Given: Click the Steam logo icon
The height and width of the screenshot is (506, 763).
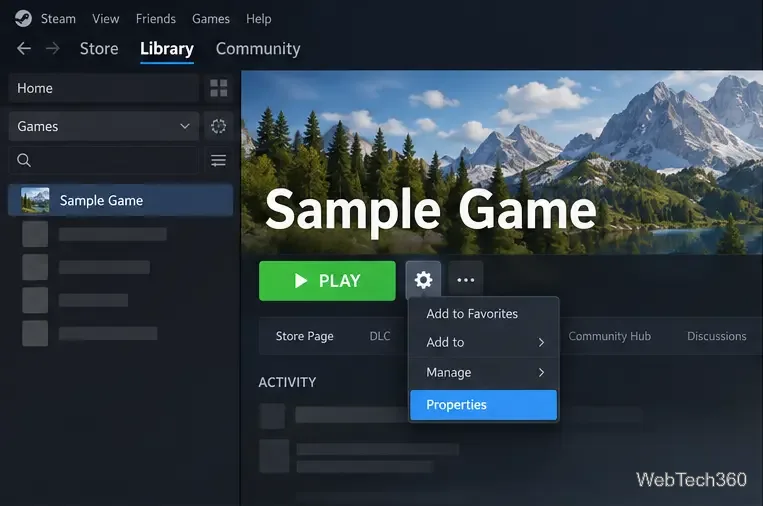Looking at the screenshot, I should point(23,18).
